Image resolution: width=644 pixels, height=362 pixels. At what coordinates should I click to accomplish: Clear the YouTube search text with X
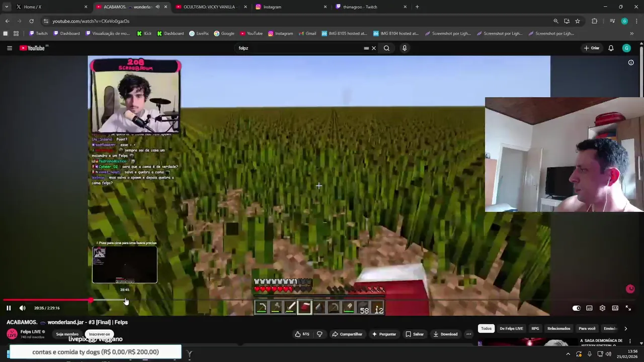click(374, 48)
